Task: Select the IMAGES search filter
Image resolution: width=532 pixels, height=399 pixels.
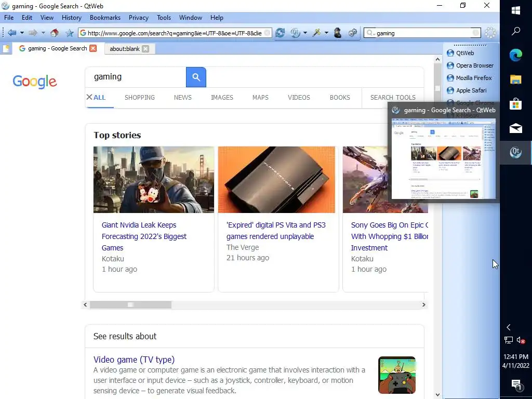Action: coord(222,97)
